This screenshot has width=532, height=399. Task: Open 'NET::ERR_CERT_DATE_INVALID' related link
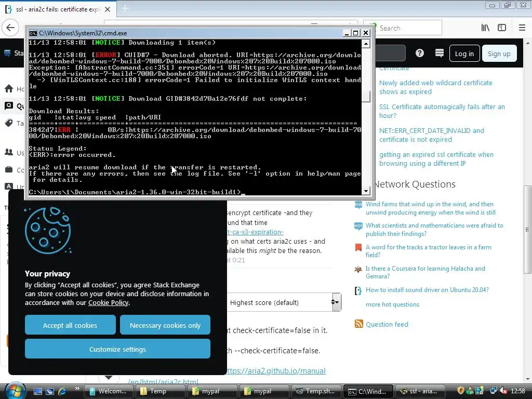[431, 135]
